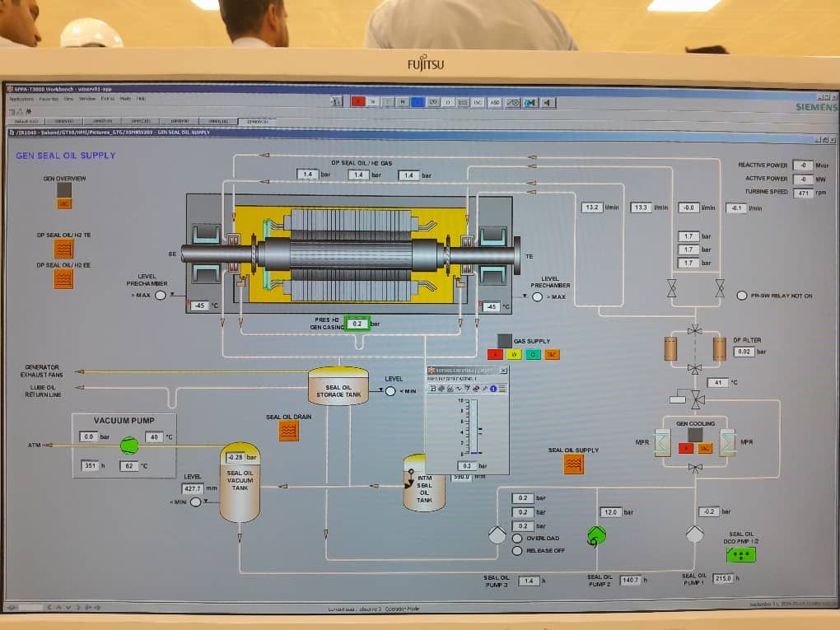
Task: Click the TURBINE SPEED 471 rpm value
Action: [x=803, y=193]
